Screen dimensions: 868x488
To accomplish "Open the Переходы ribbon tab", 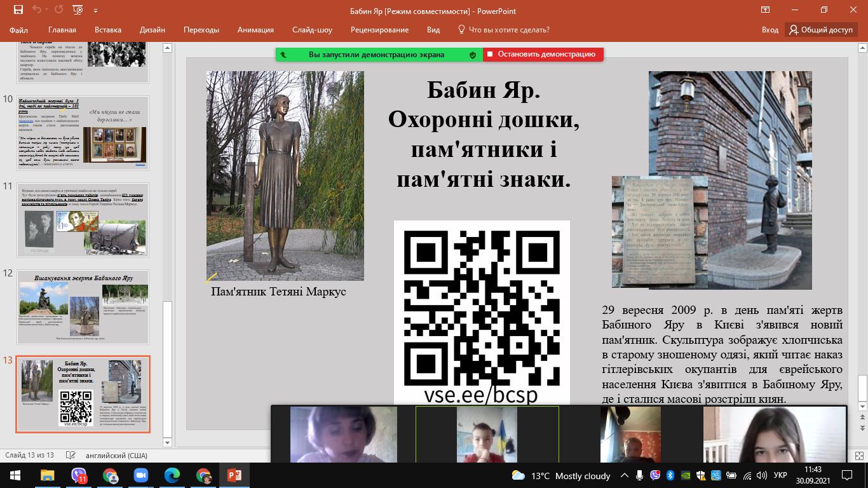I will 201,30.
